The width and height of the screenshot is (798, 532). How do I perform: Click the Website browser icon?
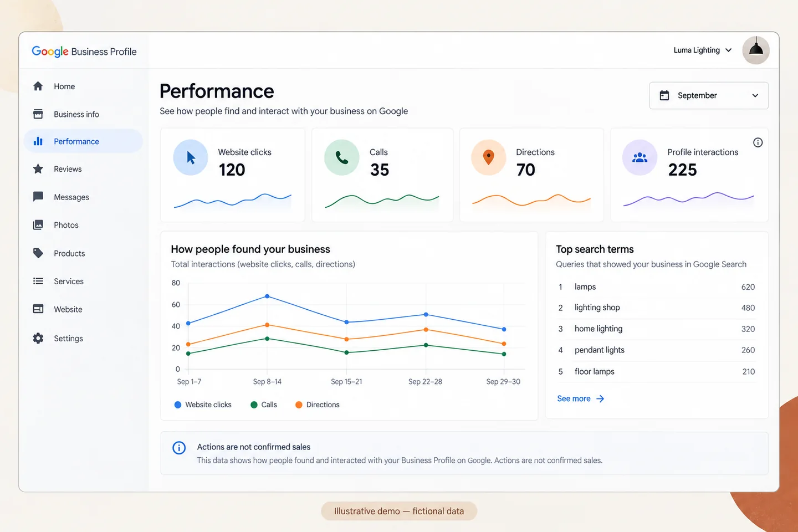38,309
